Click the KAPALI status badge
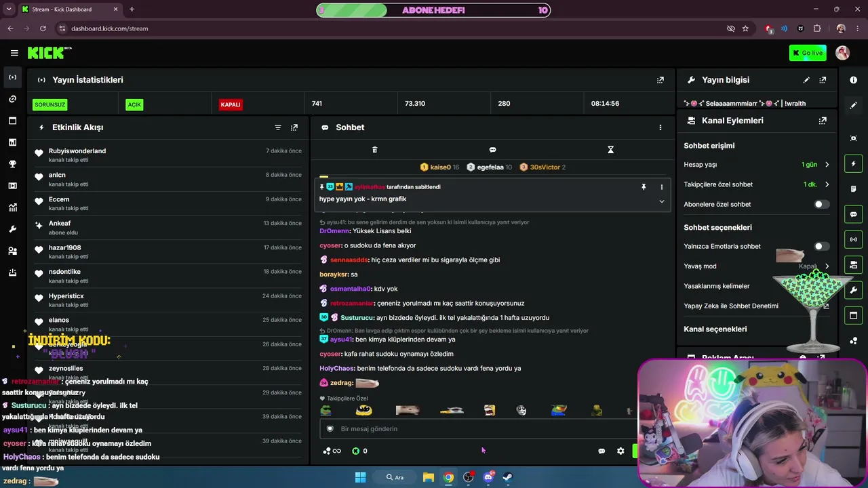 (x=231, y=105)
